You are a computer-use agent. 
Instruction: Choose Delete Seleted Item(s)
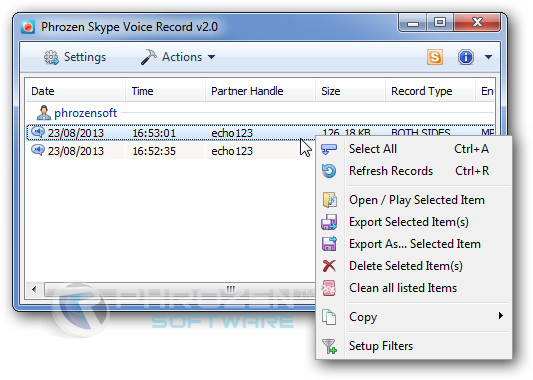tap(414, 266)
